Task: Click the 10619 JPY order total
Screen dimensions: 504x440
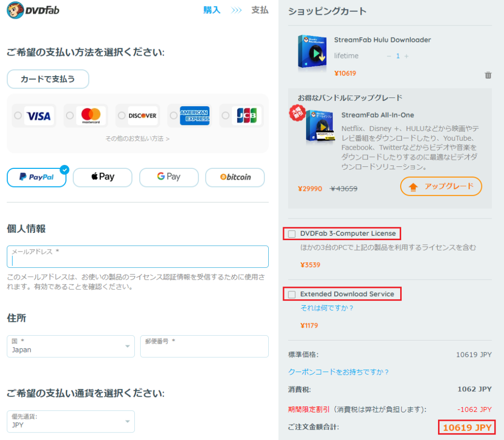Action: [x=467, y=428]
